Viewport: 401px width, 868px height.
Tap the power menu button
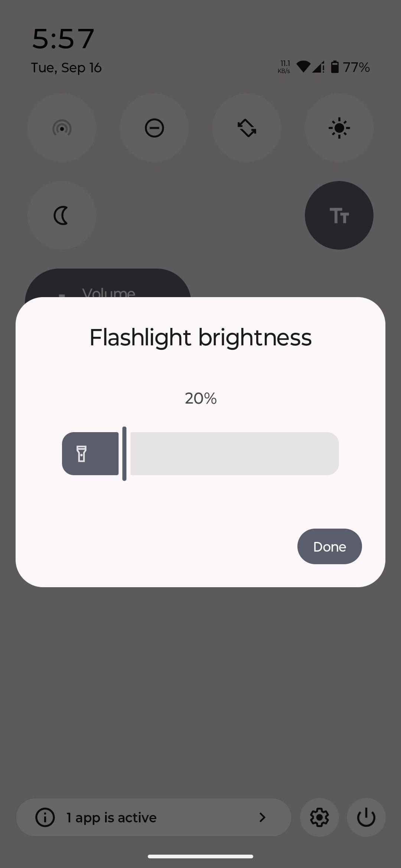point(366,817)
